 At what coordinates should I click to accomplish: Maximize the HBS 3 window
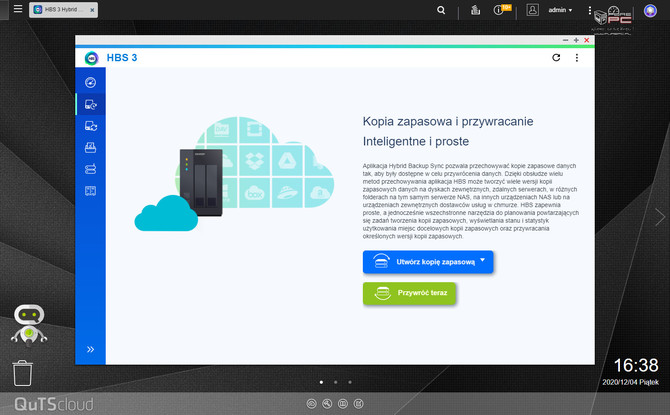point(576,40)
